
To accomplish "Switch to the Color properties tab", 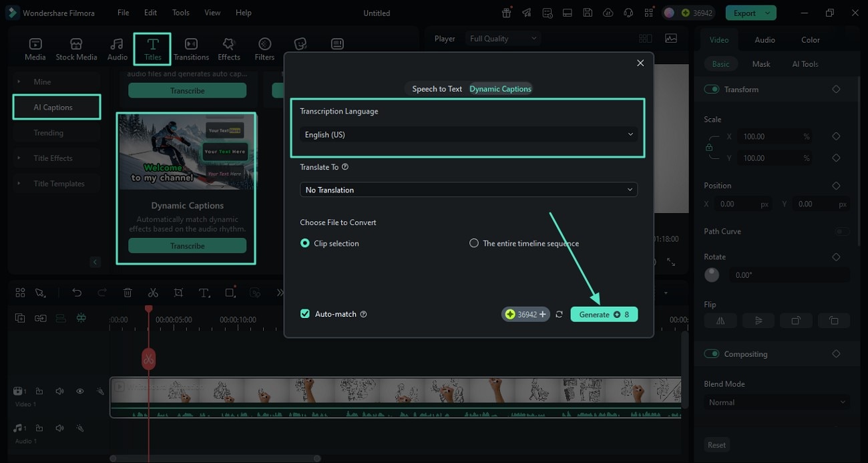I will pos(810,39).
